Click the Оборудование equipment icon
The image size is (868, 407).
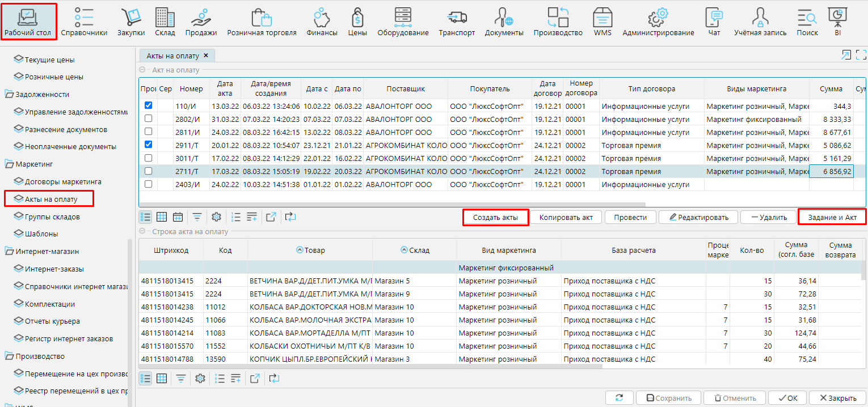(x=403, y=22)
